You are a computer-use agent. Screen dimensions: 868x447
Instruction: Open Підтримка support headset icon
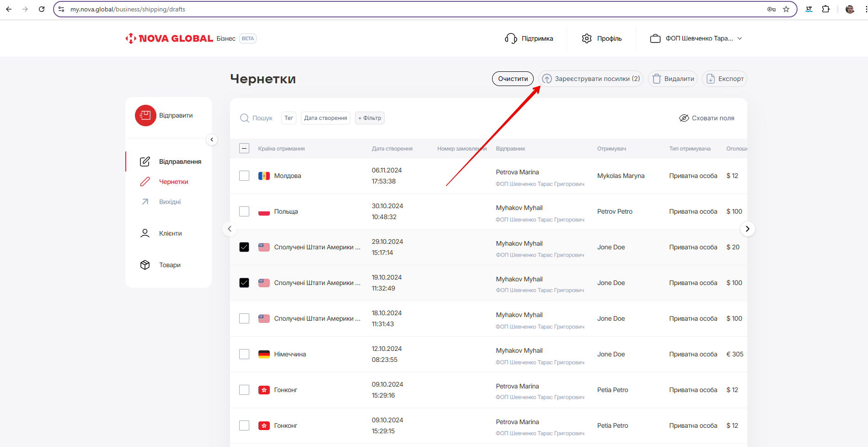coord(510,38)
